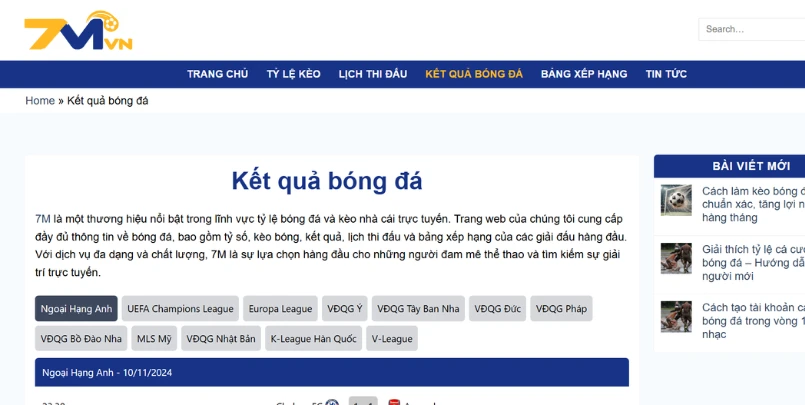
Task: Open the first sidebar article thumbnail
Action: 676,201
